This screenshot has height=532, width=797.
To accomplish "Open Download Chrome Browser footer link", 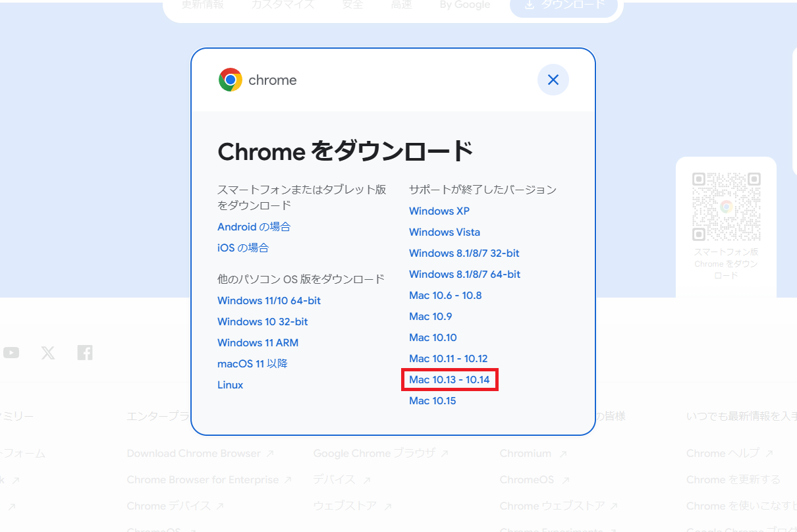I will tap(200, 453).
